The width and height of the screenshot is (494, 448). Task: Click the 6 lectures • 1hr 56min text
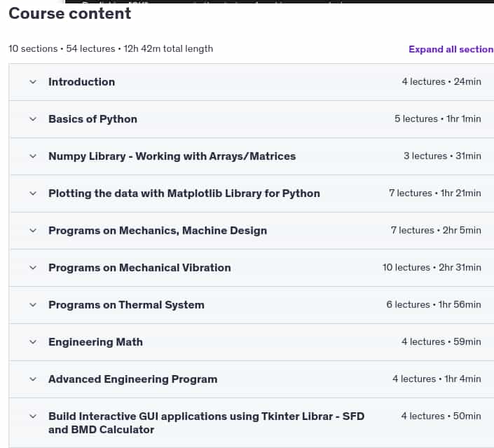tap(434, 305)
